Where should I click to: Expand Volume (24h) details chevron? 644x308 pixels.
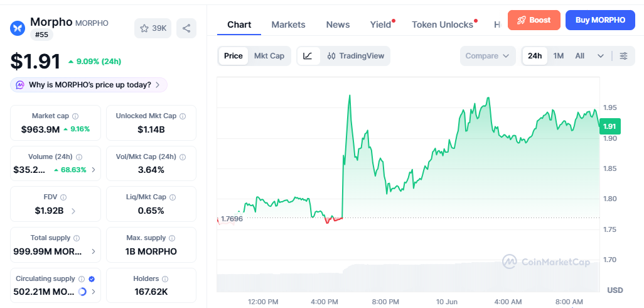pyautogui.click(x=94, y=170)
